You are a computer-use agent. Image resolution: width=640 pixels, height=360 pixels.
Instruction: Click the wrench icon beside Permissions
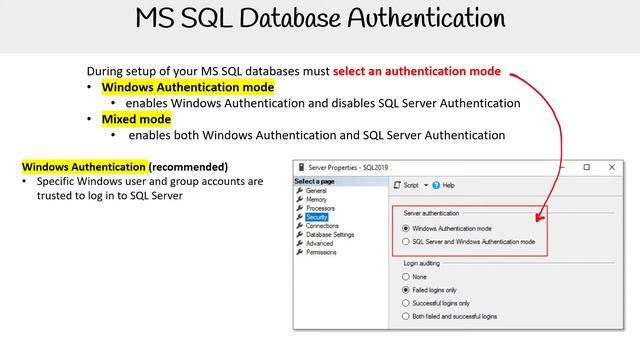tap(300, 252)
